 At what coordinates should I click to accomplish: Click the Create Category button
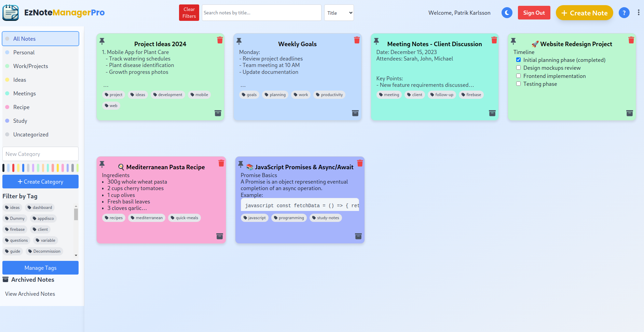pyautogui.click(x=40, y=182)
